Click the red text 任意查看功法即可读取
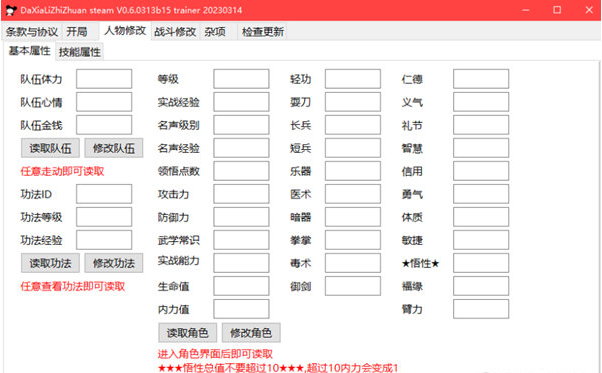602x373 pixels. coord(73,286)
